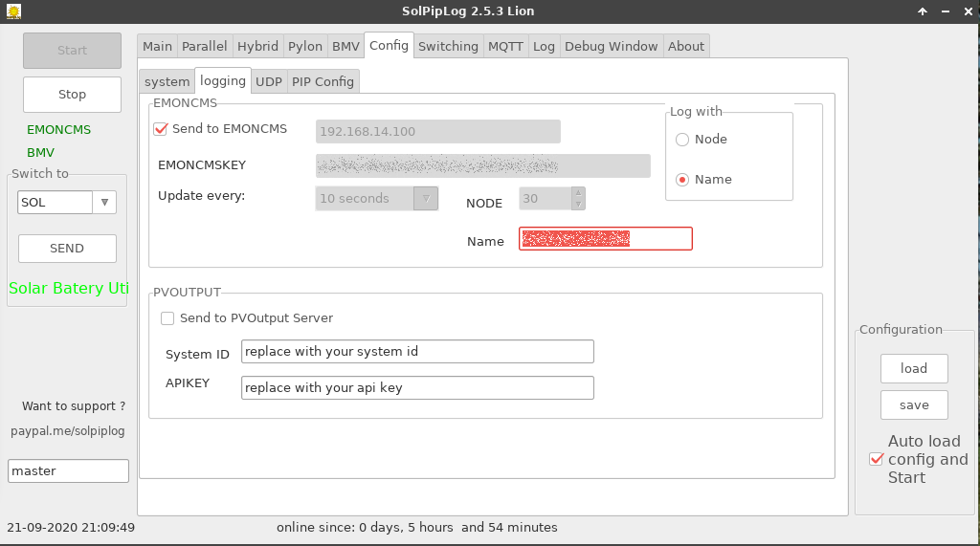Switch to the MQTT tab
This screenshot has width=980, height=546.
point(505,46)
